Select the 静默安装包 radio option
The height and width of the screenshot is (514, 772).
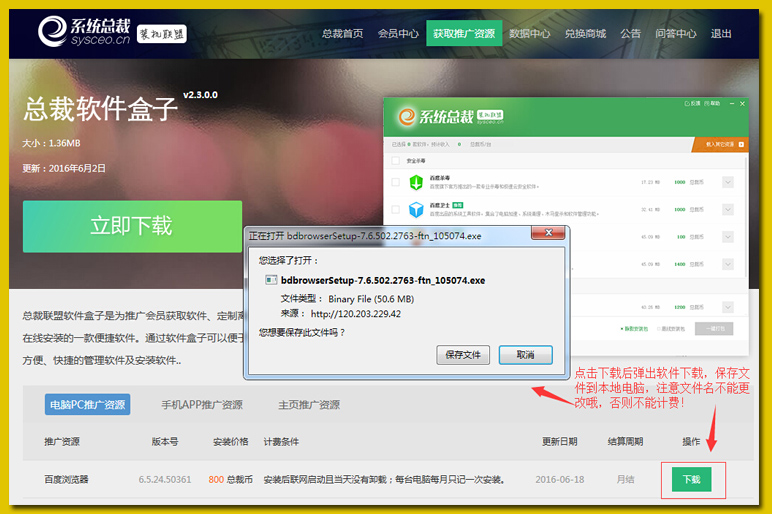(x=634, y=328)
